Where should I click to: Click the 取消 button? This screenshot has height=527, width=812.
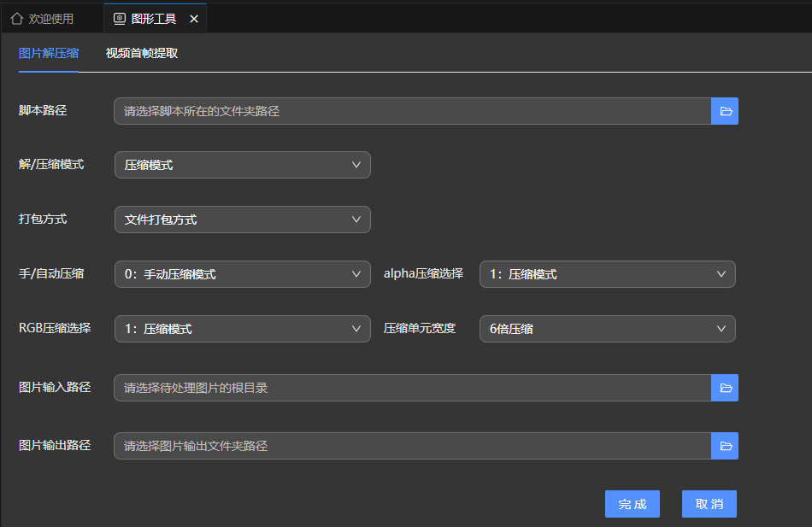coord(709,504)
